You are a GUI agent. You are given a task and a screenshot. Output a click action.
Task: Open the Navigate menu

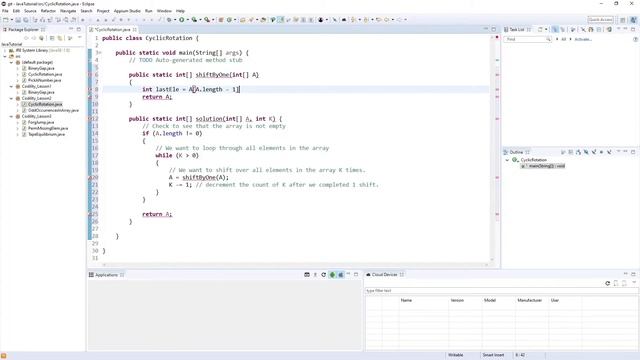click(68, 11)
